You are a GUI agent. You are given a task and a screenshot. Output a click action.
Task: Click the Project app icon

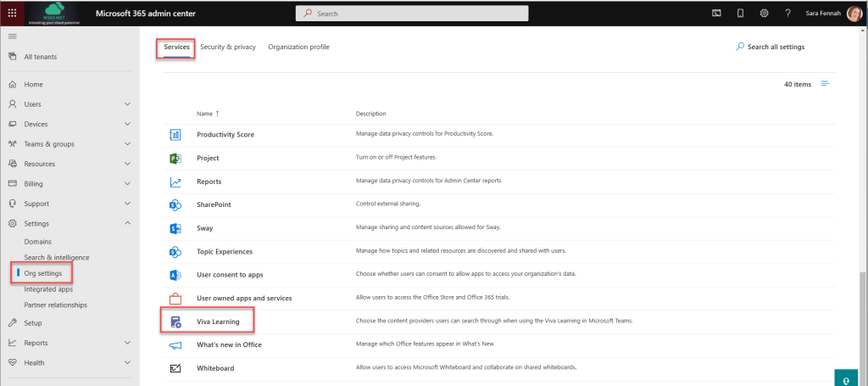point(175,158)
